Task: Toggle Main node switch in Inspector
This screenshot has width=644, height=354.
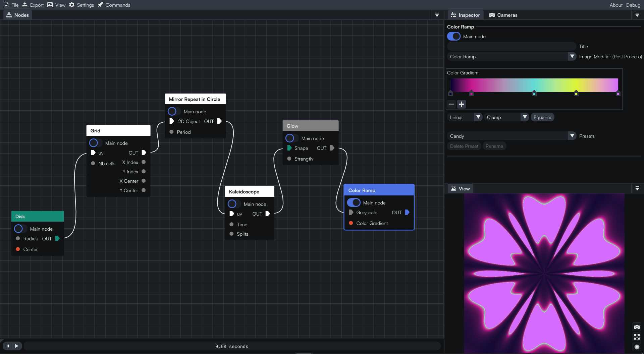Action: click(x=454, y=36)
